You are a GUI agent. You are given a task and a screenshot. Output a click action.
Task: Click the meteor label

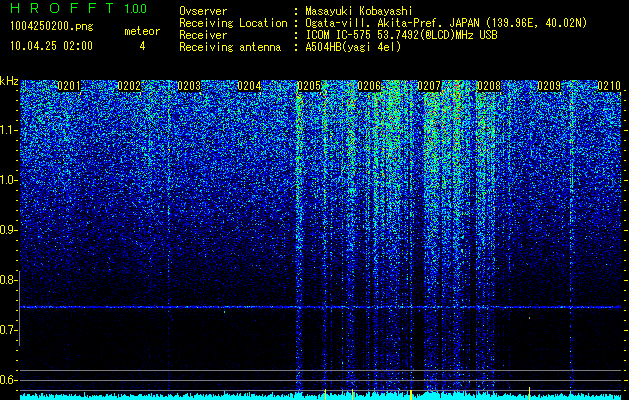click(142, 31)
